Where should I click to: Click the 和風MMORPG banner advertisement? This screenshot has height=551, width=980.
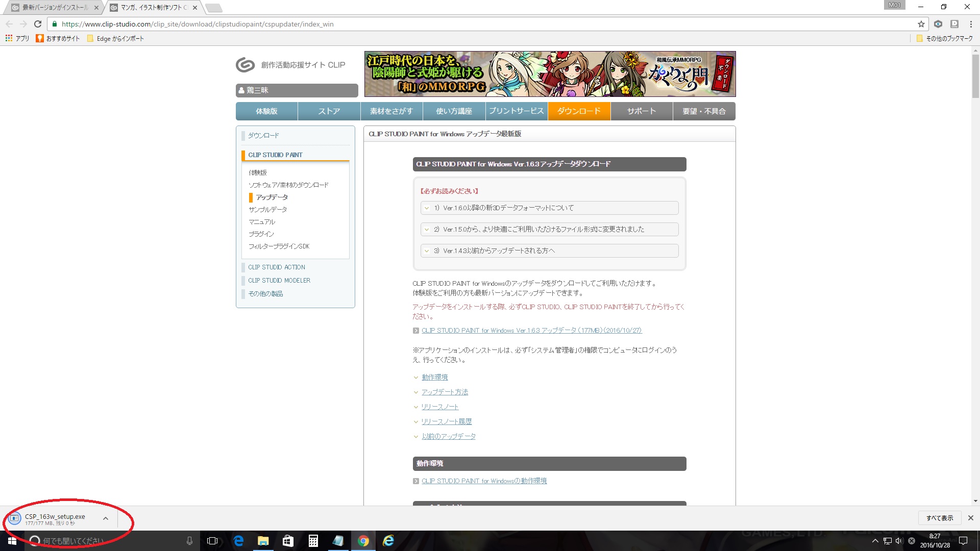point(550,74)
